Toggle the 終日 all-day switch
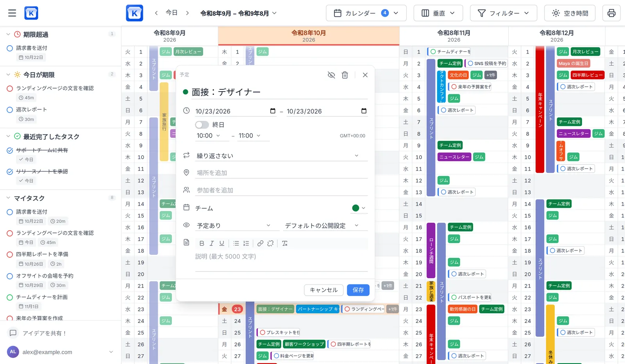This screenshot has width=625, height=364. [202, 125]
